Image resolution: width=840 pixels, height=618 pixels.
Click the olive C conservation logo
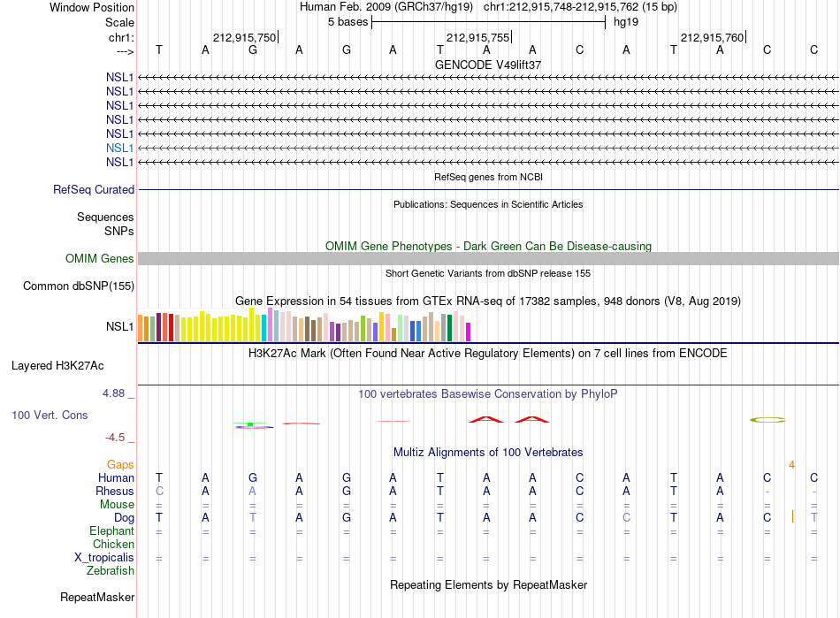coord(767,420)
